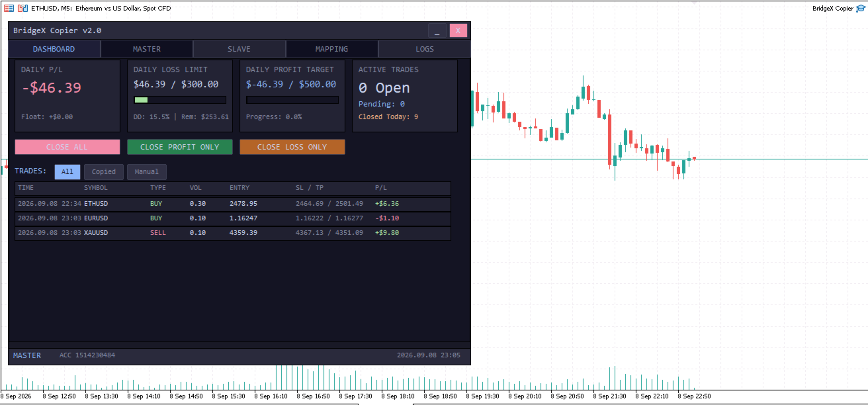Select the XAUUSD sell trade row

[x=233, y=233]
